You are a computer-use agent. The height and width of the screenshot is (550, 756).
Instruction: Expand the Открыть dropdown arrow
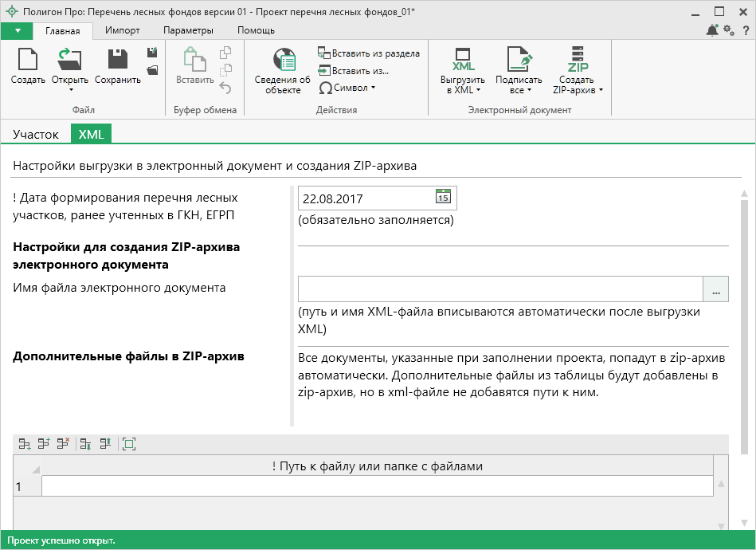70,90
